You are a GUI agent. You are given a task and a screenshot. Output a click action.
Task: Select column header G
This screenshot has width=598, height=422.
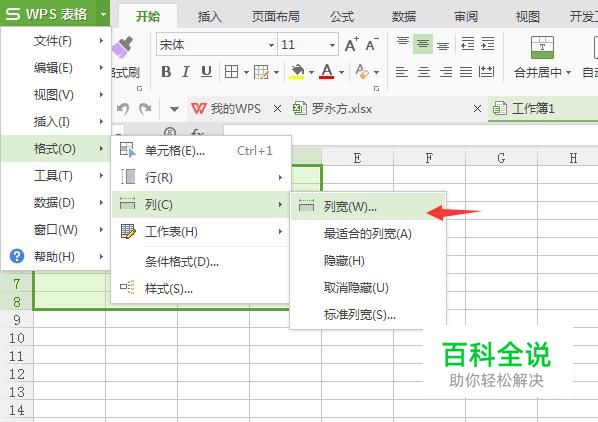pyautogui.click(x=501, y=158)
